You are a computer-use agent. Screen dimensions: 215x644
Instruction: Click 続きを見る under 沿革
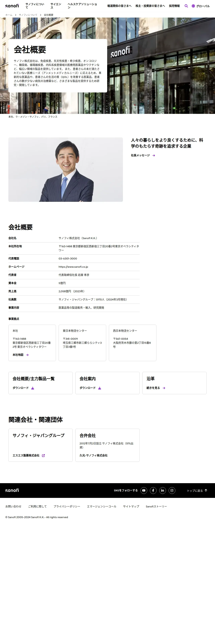[x=153, y=388]
